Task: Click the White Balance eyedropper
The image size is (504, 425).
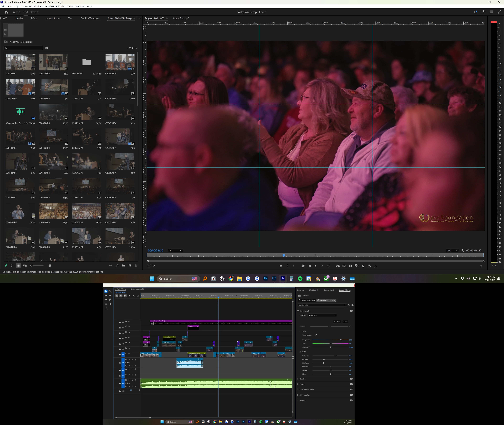Action: tap(316, 335)
